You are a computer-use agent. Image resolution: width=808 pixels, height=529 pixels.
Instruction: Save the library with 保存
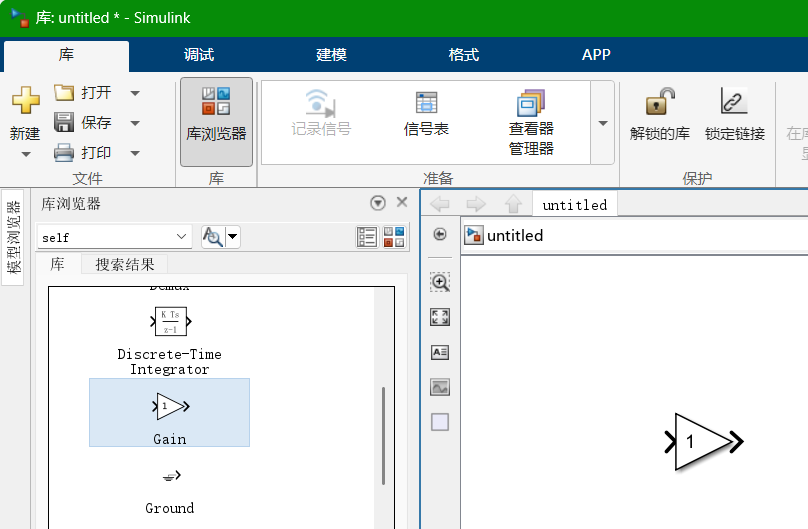83,123
